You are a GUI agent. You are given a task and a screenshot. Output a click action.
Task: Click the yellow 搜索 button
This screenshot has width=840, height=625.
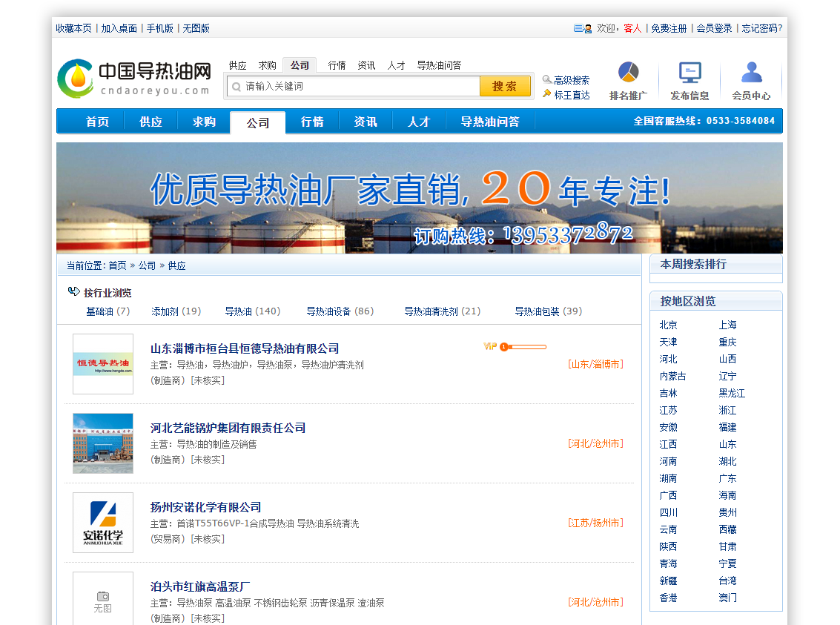[x=505, y=86]
